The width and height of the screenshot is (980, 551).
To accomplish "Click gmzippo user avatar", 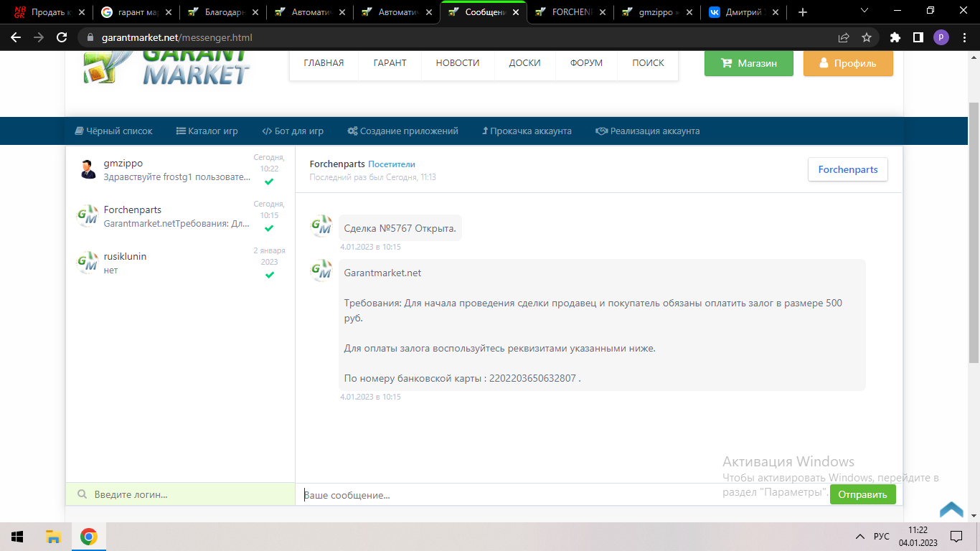I will [88, 169].
